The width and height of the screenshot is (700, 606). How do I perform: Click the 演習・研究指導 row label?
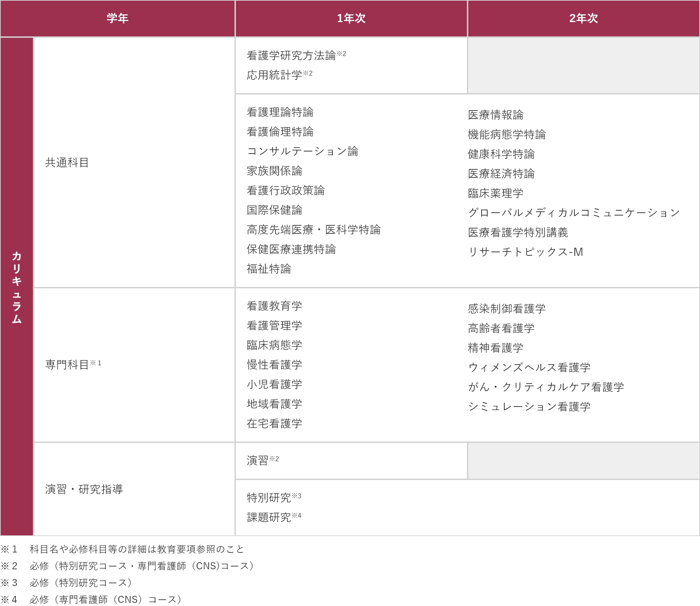click(x=84, y=489)
